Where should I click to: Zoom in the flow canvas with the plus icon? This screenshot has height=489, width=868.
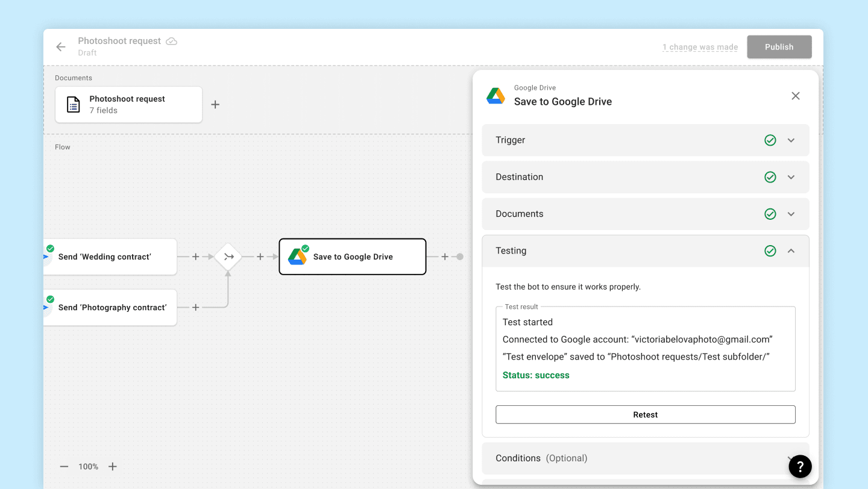(113, 467)
